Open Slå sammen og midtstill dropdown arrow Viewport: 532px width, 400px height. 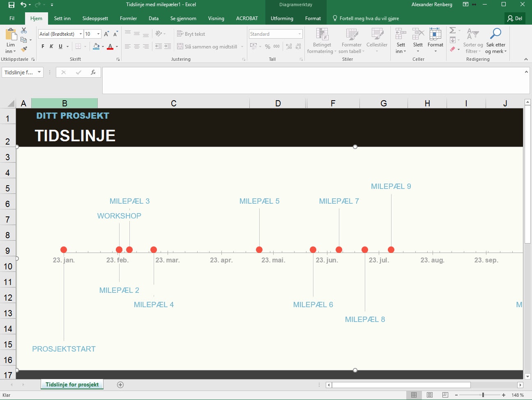(x=242, y=46)
